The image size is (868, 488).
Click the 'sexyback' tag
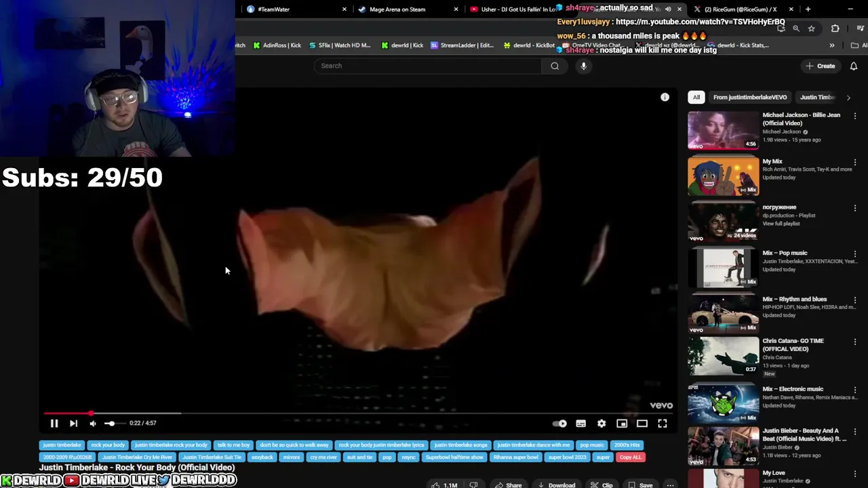pyautogui.click(x=262, y=457)
